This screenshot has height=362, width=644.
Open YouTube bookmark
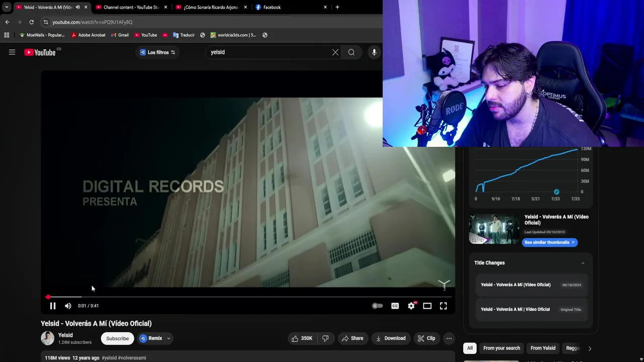(x=145, y=35)
